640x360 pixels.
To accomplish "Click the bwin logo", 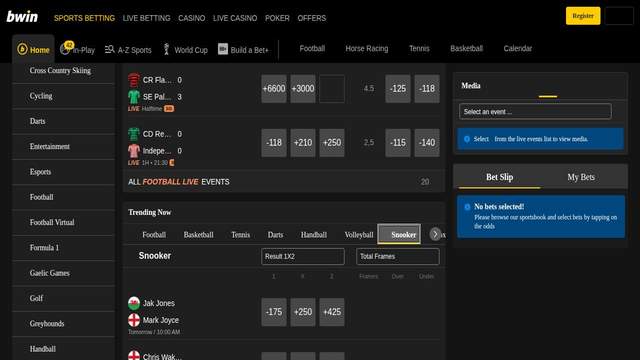I will click(22, 17).
